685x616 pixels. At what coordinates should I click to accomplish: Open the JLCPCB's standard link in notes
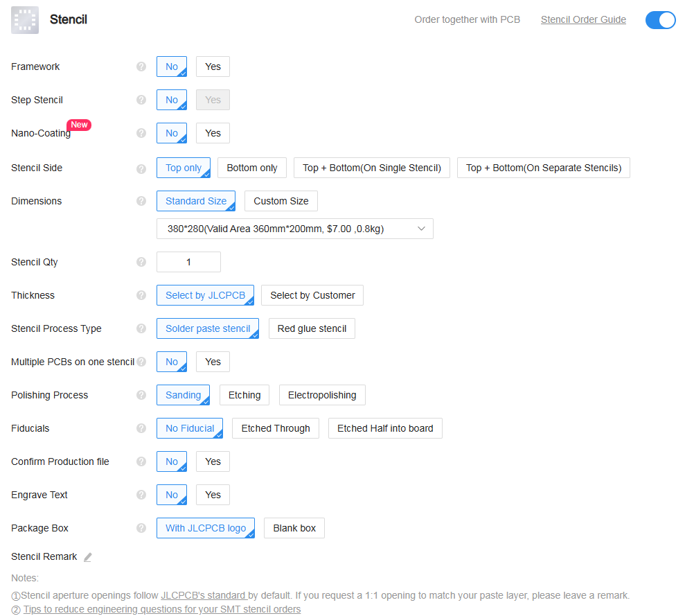tap(204, 595)
